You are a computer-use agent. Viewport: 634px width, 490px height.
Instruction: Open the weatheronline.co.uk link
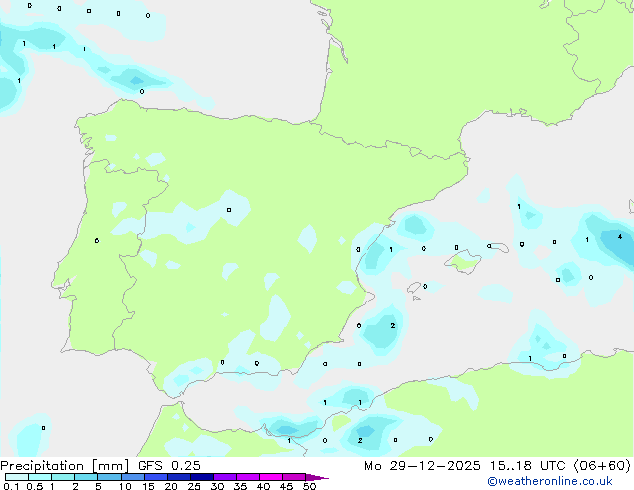[x=550, y=481]
